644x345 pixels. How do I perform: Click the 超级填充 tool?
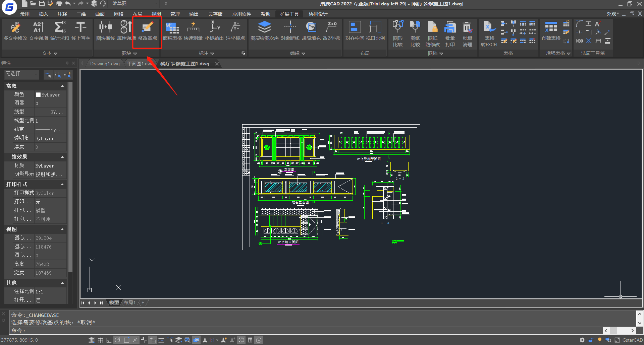click(311, 31)
